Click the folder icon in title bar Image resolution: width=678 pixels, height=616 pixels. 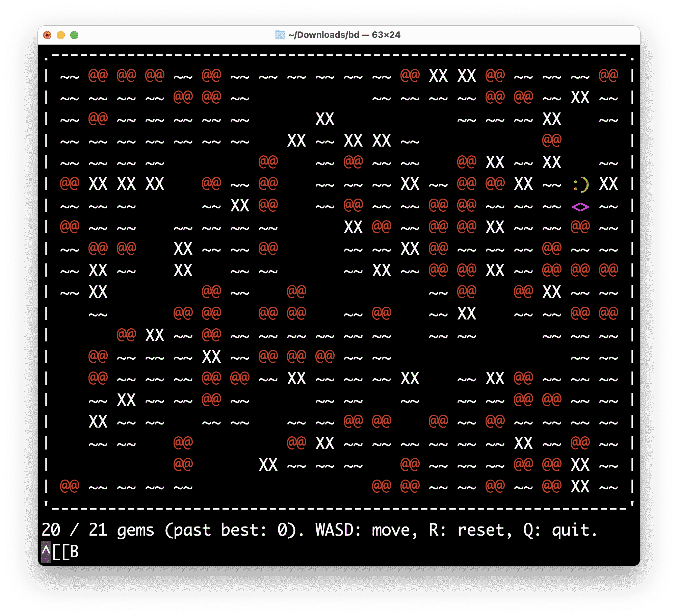tap(280, 35)
